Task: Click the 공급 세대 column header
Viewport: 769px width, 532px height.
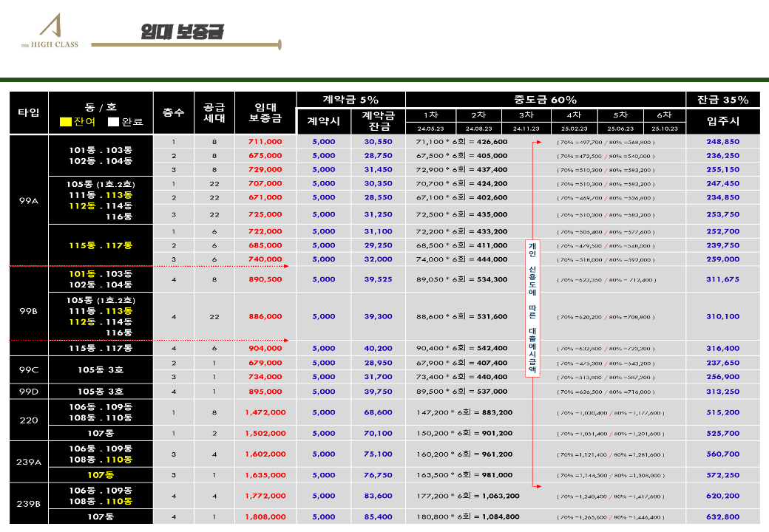Action: tap(214, 113)
